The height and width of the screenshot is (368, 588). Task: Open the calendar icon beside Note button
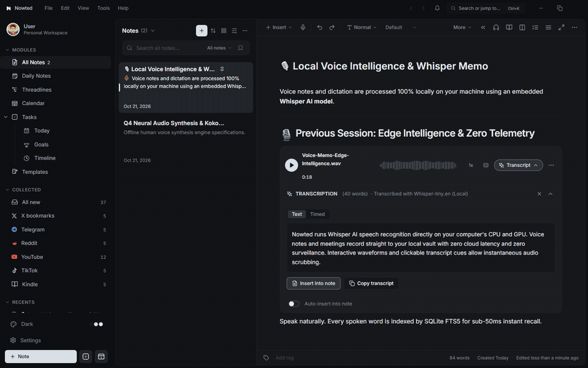pyautogui.click(x=101, y=357)
